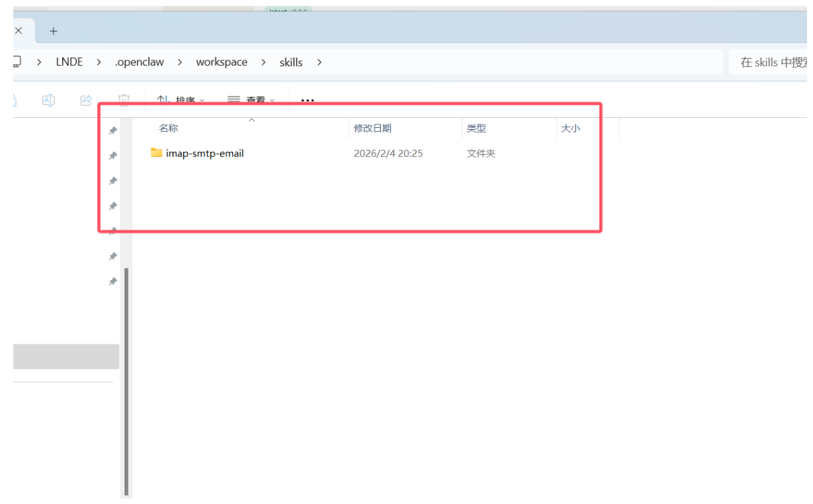Select the imap-smtp-email folder icon

(156, 153)
